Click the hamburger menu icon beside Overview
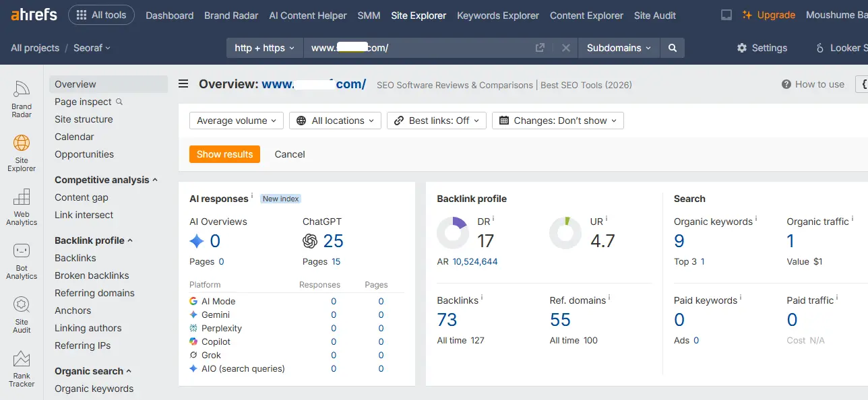The image size is (868, 400). 183,84
